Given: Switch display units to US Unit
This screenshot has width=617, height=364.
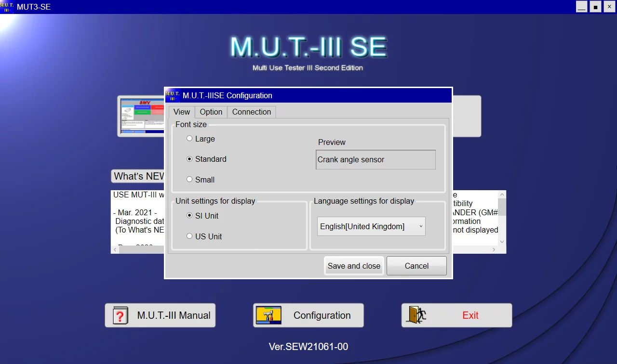Looking at the screenshot, I should pos(189,236).
